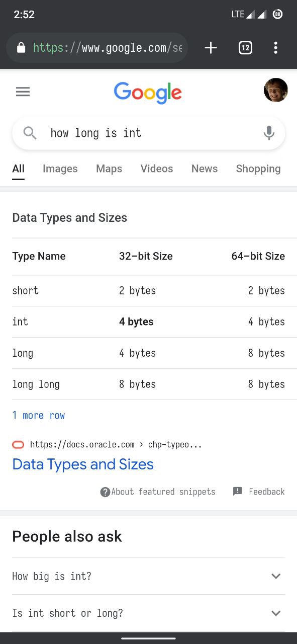The width and height of the screenshot is (297, 644).
Task: Tap the magnifying glass search icon
Action: [x=30, y=133]
